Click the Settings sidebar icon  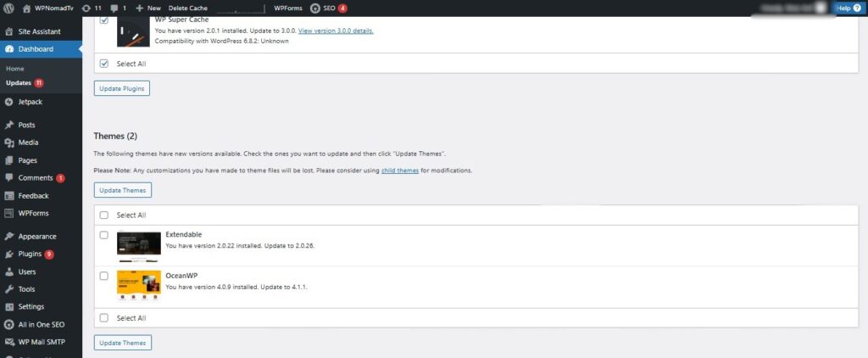(x=8, y=306)
